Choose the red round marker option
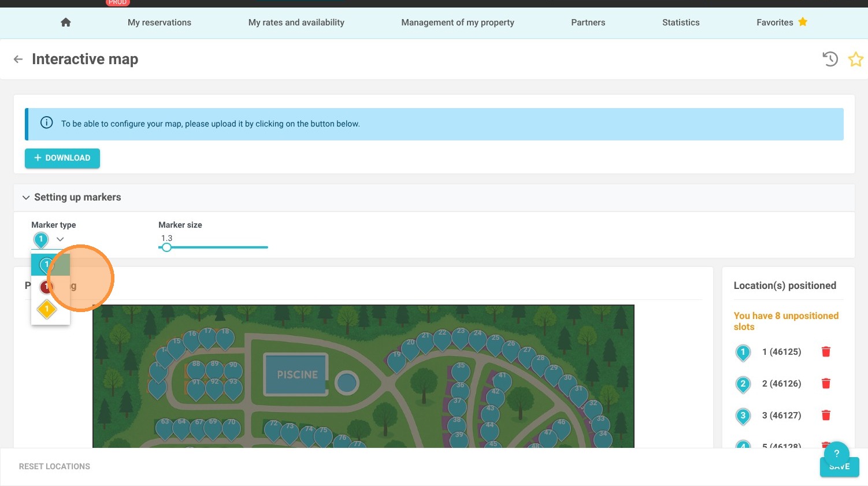Screen dimensions: 868x486 click(x=46, y=286)
